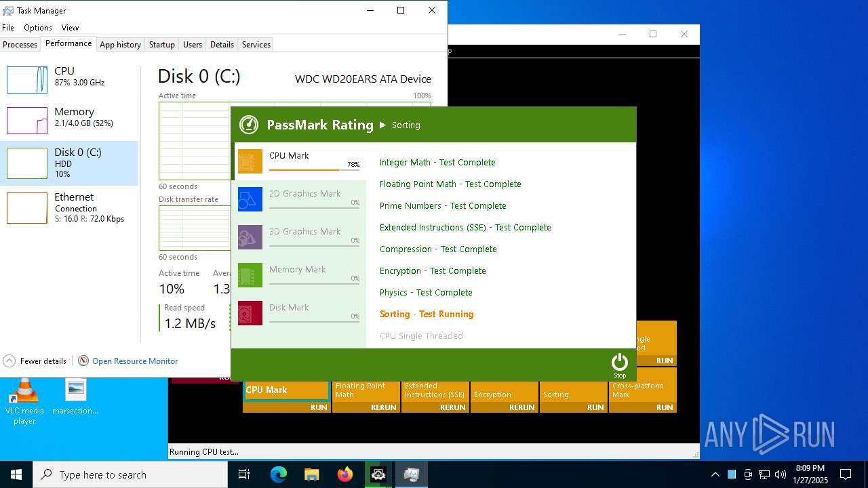
Task: Click the Running CPU test status bar
Action: (433, 452)
